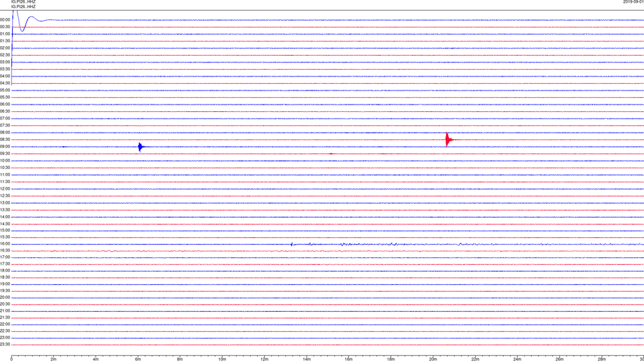Click the 24m tick label on minute axis
The image size is (644, 362).
click(x=517, y=359)
